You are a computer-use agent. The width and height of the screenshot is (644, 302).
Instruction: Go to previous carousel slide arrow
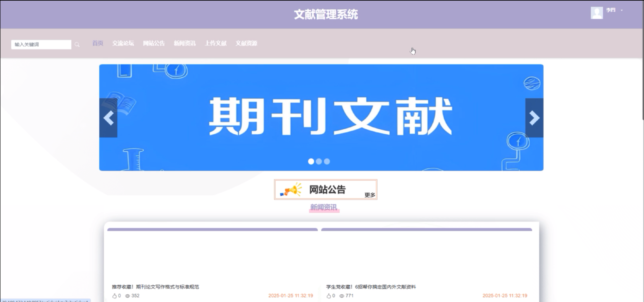click(x=108, y=118)
